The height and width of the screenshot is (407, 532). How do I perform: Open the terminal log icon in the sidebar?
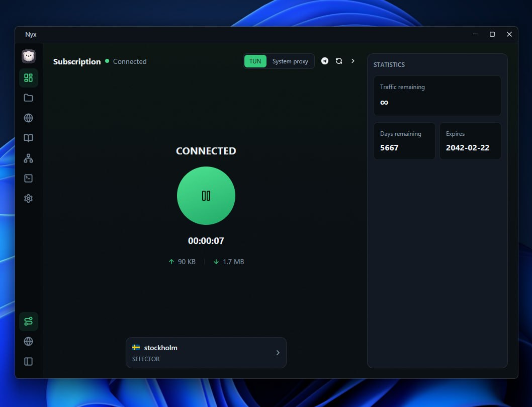(29, 178)
